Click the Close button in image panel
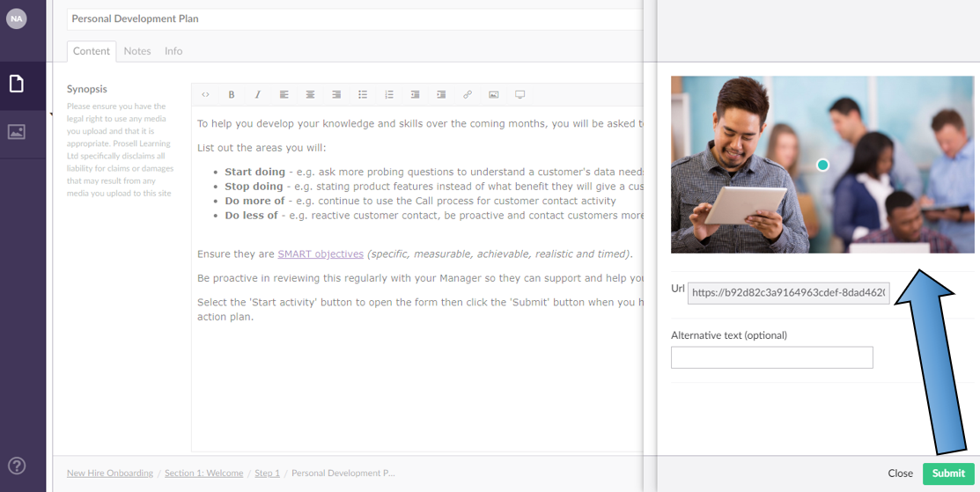Viewport: 980px width, 492px height. click(900, 474)
